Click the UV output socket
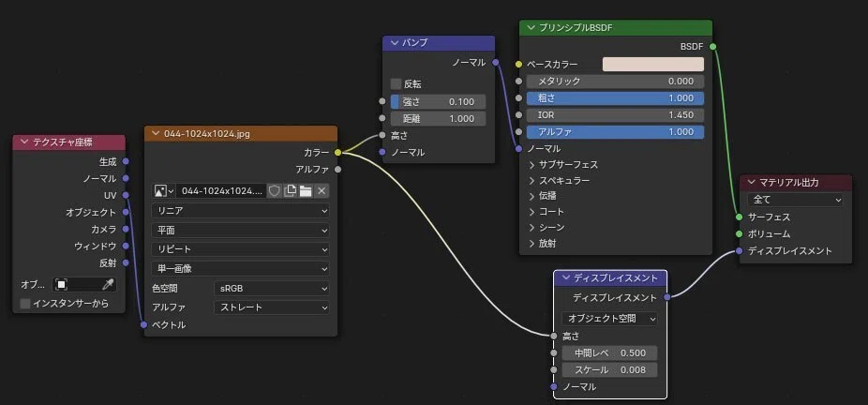 (x=126, y=195)
